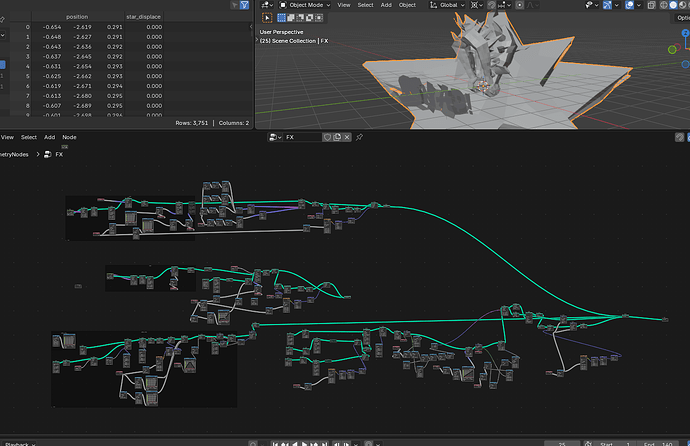Open the gizmo options dropdown arrow

(x=617, y=5)
